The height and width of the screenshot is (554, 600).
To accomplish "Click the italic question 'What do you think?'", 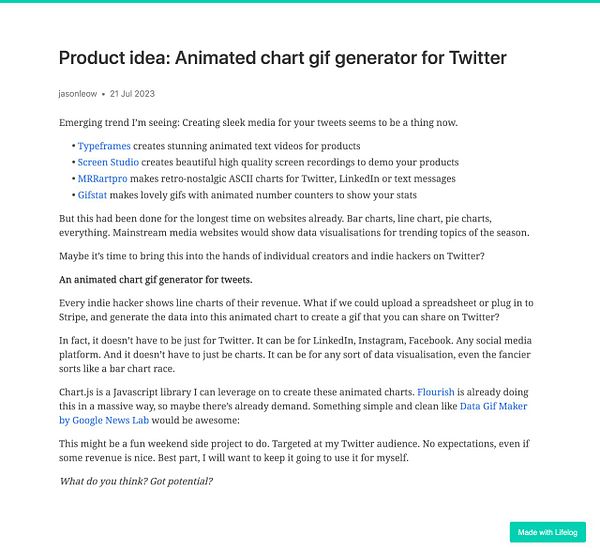I will pyautogui.click(x=136, y=482).
